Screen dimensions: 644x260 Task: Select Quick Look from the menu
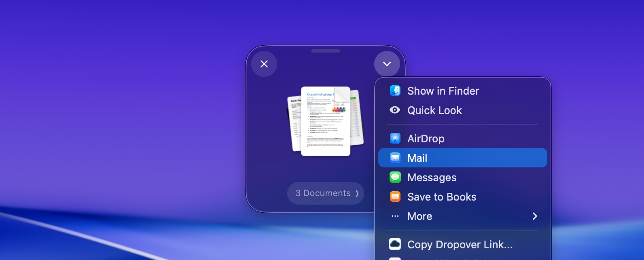pos(462,110)
